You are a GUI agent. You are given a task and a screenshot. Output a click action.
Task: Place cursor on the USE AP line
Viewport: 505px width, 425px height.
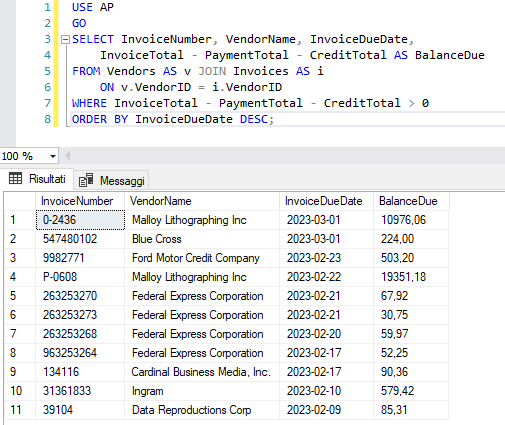coord(93,7)
